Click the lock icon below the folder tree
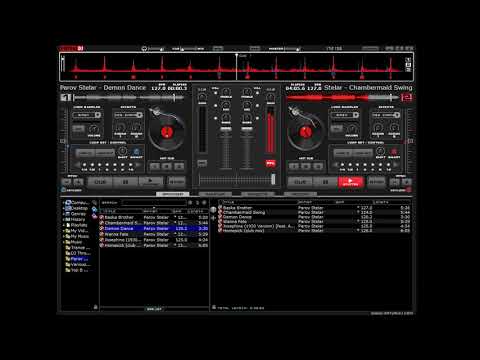The width and height of the screenshot is (480, 360). (95, 307)
